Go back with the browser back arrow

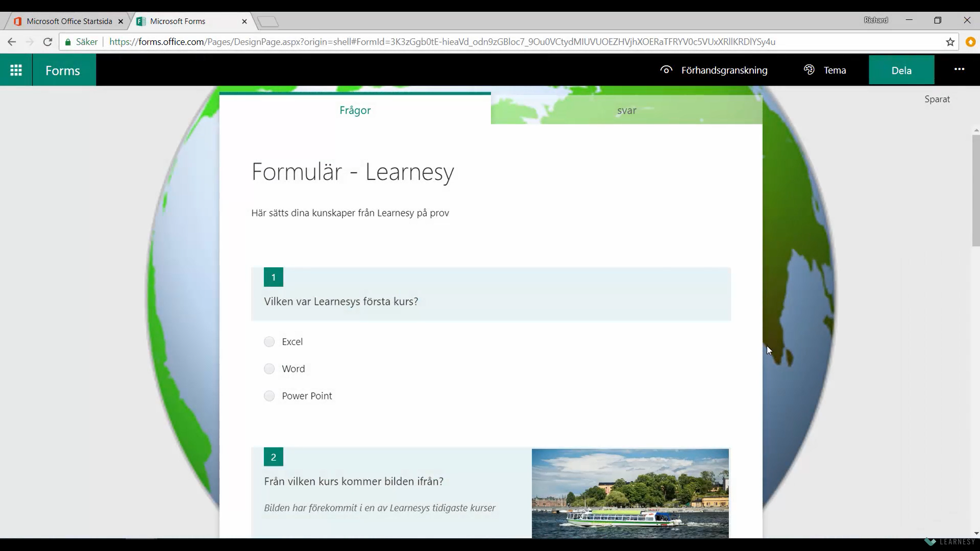[x=12, y=42]
